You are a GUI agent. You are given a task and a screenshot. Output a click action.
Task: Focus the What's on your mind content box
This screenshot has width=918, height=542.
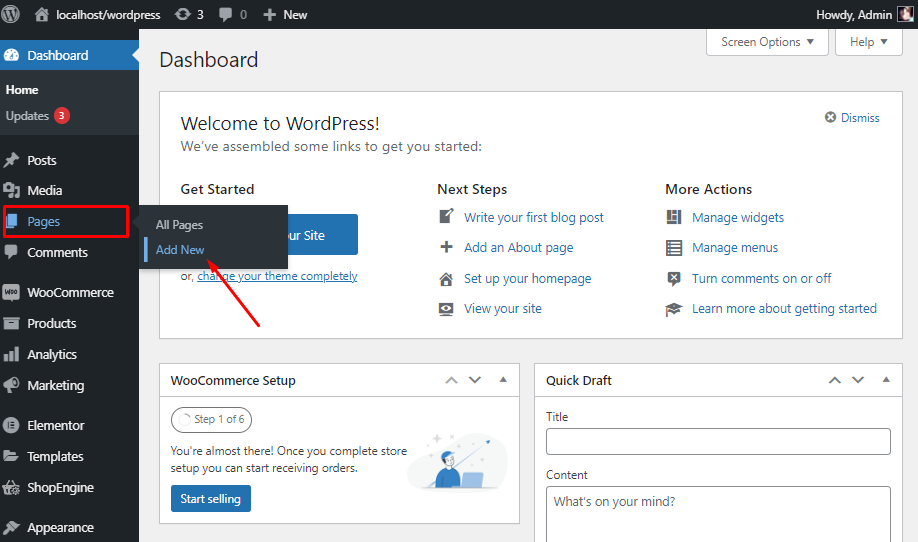(718, 514)
